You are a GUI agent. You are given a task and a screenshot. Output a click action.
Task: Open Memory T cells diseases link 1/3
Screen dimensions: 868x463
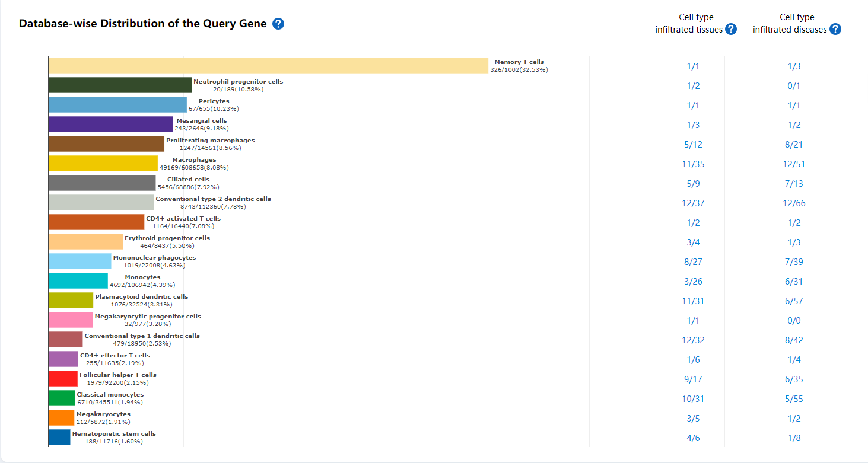(x=794, y=66)
